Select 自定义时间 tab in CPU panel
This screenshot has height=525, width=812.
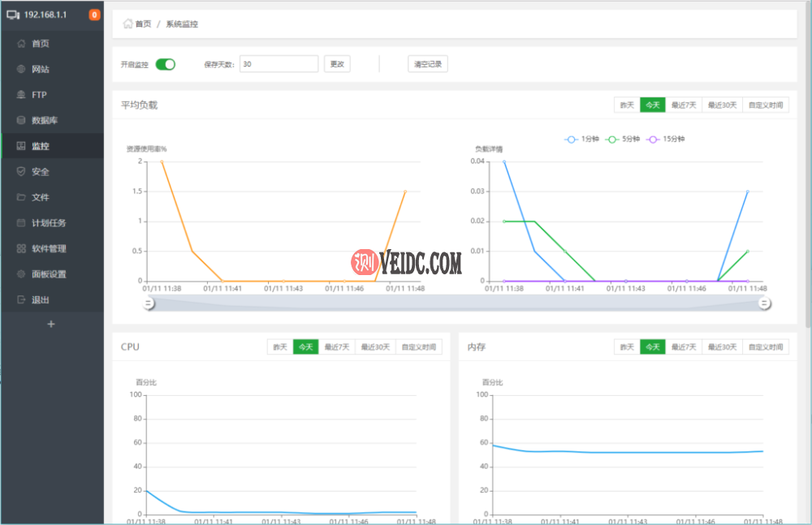[419, 347]
